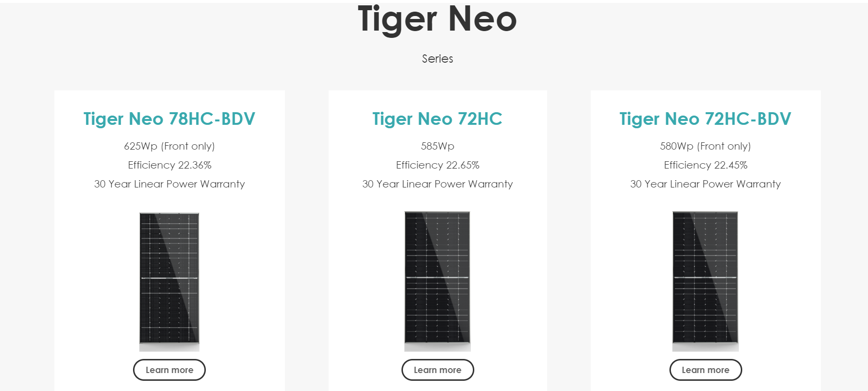Click Learn more for Tiger Neo 72HC-BDV
Image resolution: width=868 pixels, height=391 pixels.
tap(706, 370)
